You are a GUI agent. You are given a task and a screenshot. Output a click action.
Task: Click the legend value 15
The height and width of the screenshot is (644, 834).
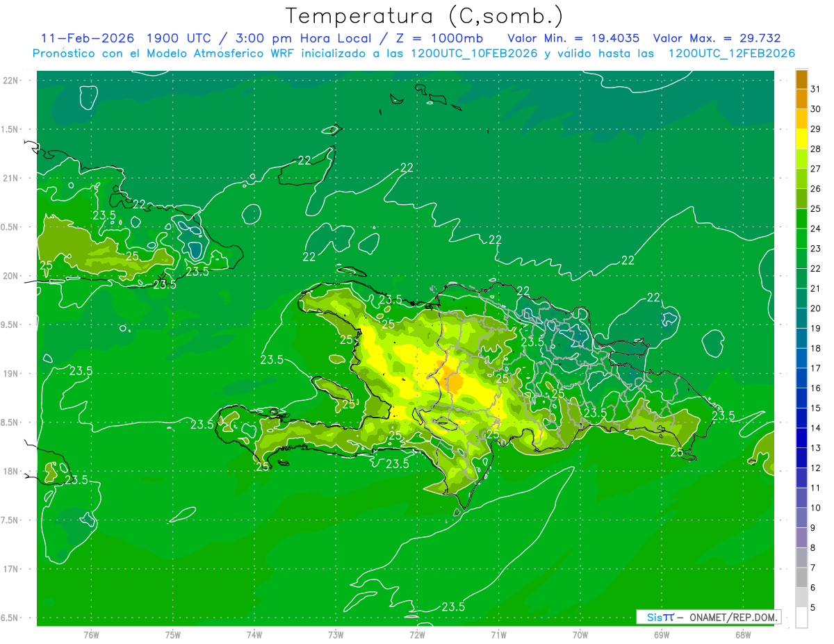(815, 408)
